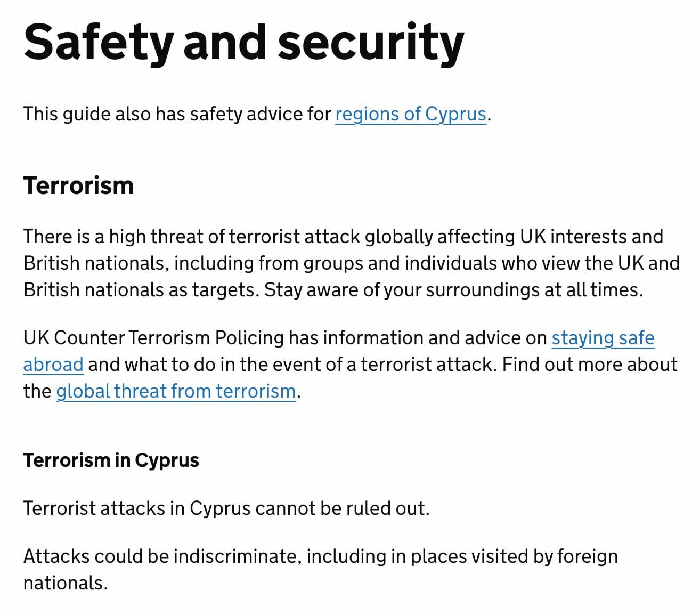Select the Terrorism section heading
Image resolution: width=700 pixels, height=614 pixels.
[x=78, y=186]
